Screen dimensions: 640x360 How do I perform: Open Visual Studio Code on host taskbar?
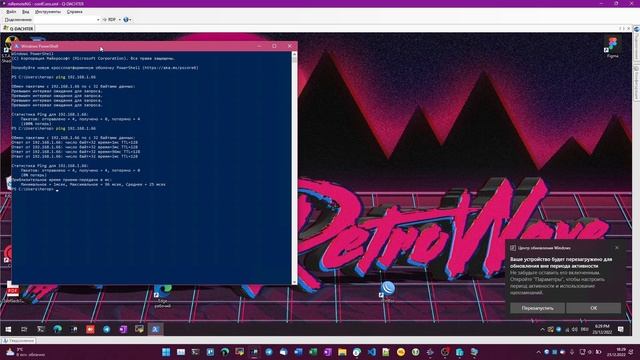(x=371, y=352)
